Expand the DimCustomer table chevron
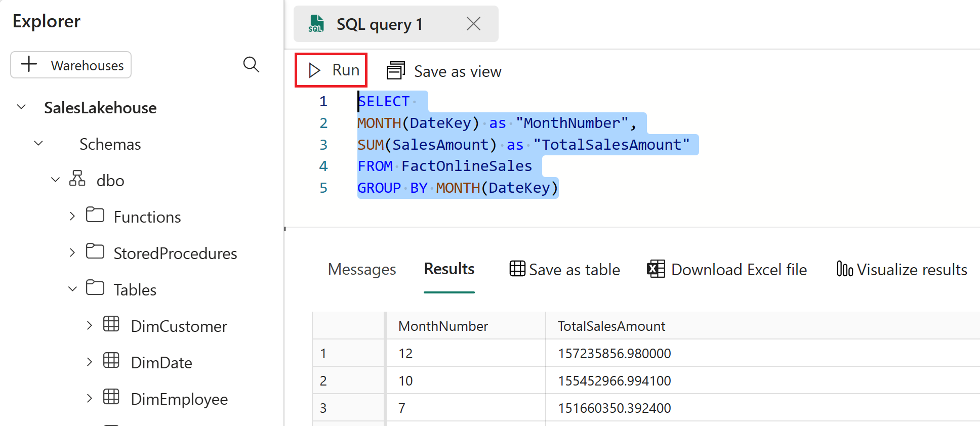The height and width of the screenshot is (426, 980). 90,326
